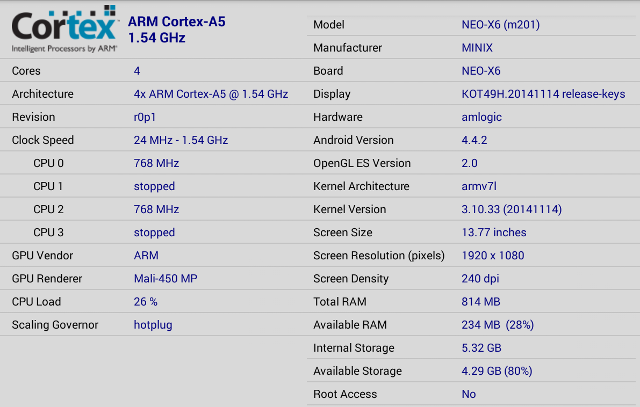The height and width of the screenshot is (407, 640).
Task: Click the Scaling Governor label
Action: (x=55, y=325)
